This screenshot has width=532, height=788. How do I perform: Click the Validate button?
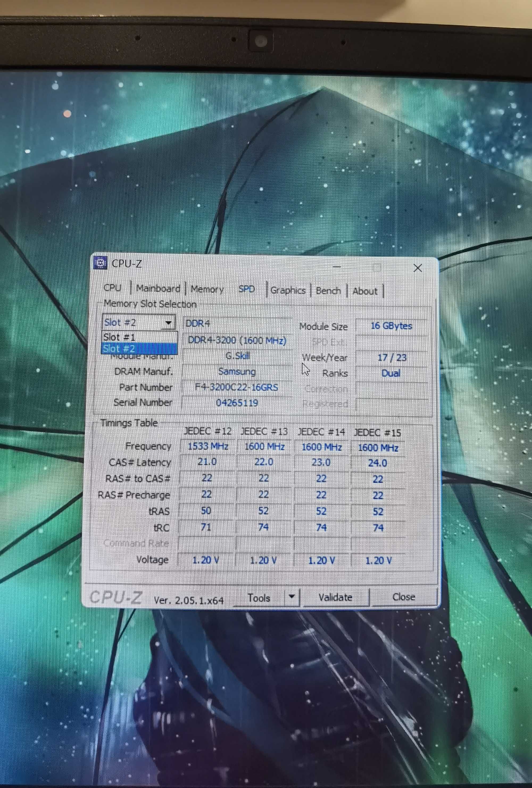click(x=335, y=597)
